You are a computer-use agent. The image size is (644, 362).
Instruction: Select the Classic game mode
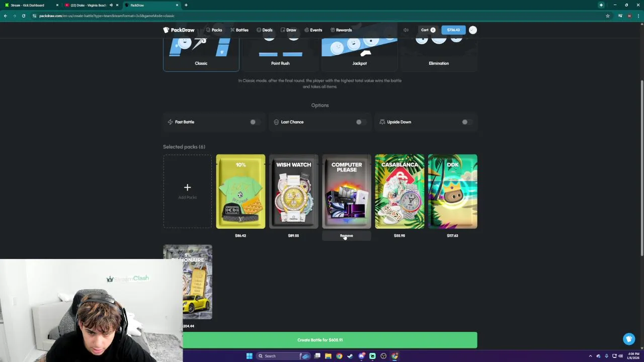(x=201, y=54)
